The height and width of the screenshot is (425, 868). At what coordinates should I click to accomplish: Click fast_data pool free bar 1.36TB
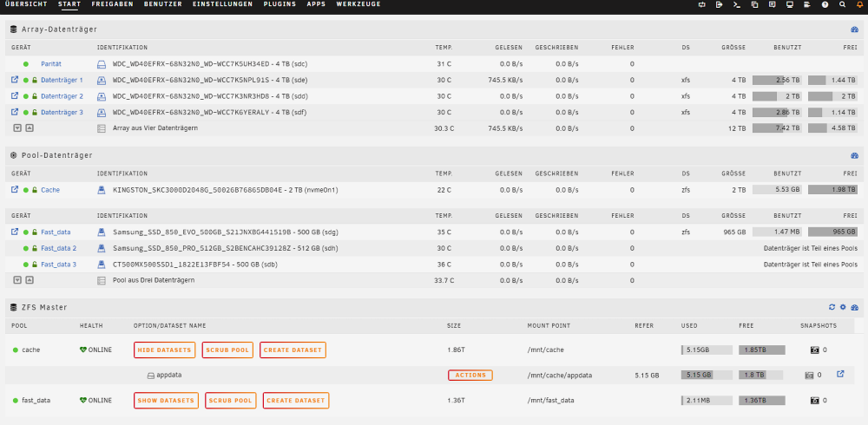click(x=762, y=400)
